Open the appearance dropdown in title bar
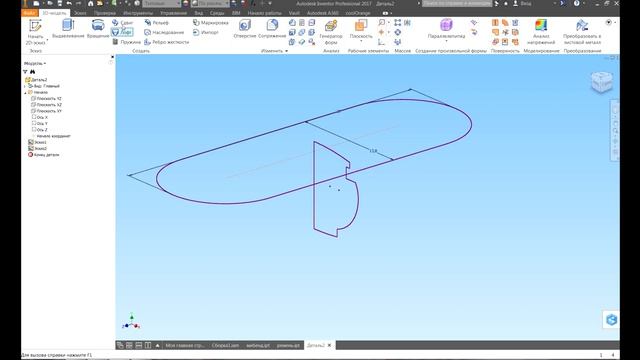Viewport: 640px width, 360px height. tap(211, 3)
